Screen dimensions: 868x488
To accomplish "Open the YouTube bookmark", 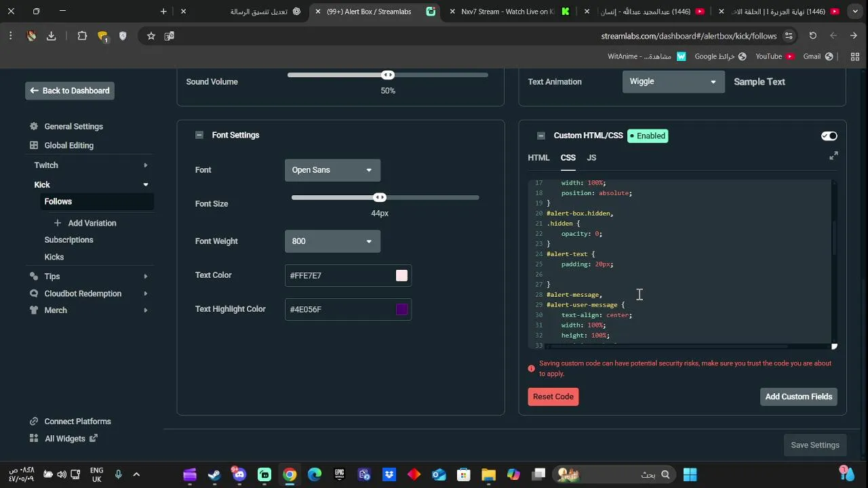I will (x=774, y=56).
